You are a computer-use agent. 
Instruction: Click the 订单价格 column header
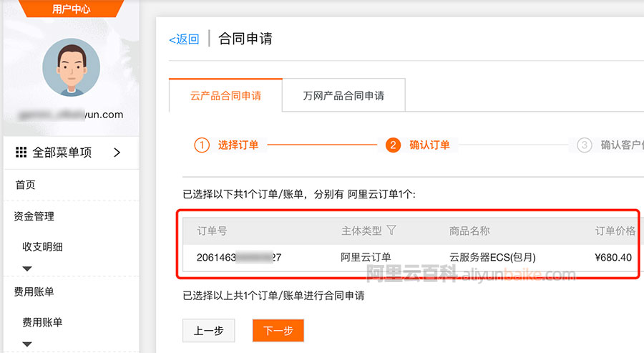click(615, 231)
